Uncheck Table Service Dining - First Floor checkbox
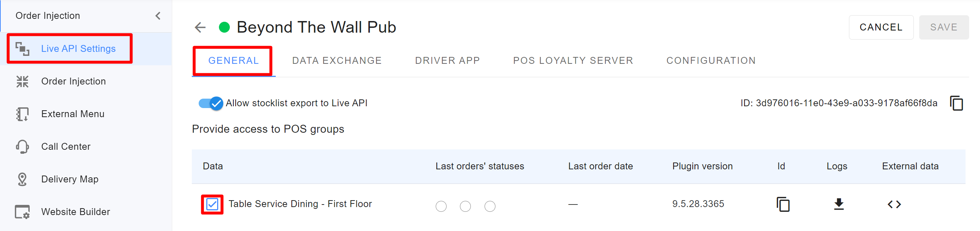The height and width of the screenshot is (231, 980). (212, 204)
